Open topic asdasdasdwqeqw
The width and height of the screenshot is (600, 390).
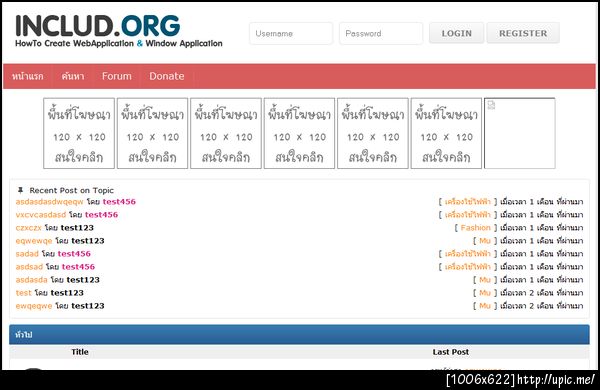49,202
